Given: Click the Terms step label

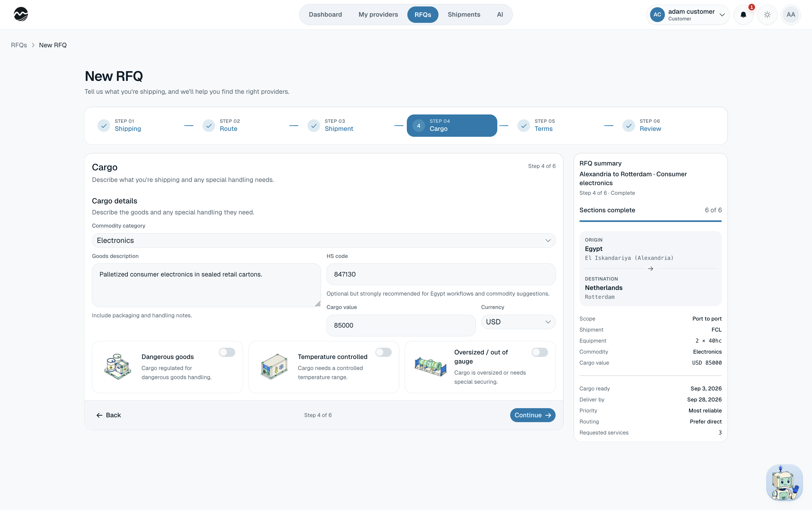Looking at the screenshot, I should coord(543,129).
